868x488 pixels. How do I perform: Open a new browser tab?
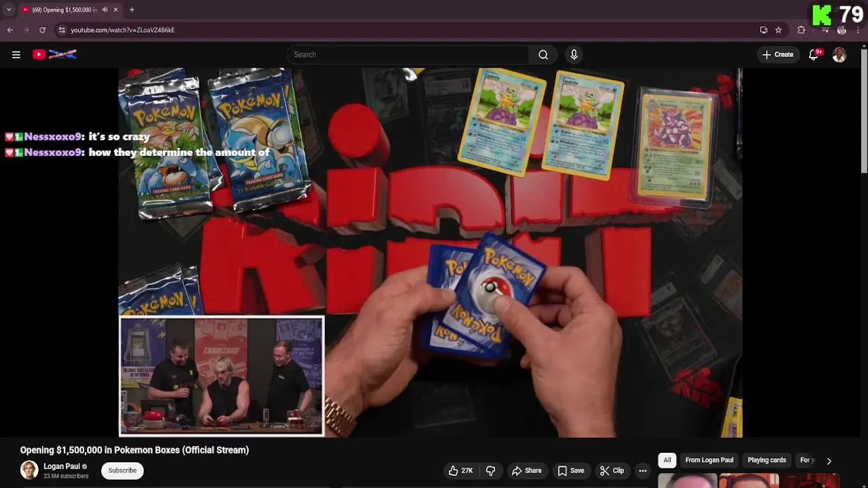click(x=132, y=9)
